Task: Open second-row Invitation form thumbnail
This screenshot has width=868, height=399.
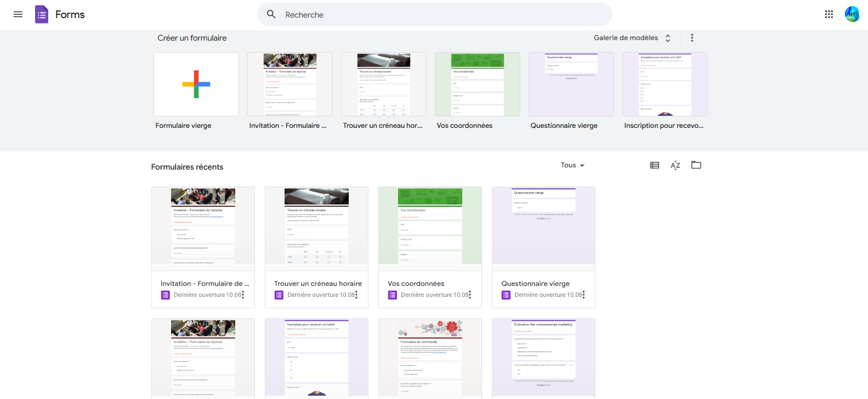Action: coord(203,358)
